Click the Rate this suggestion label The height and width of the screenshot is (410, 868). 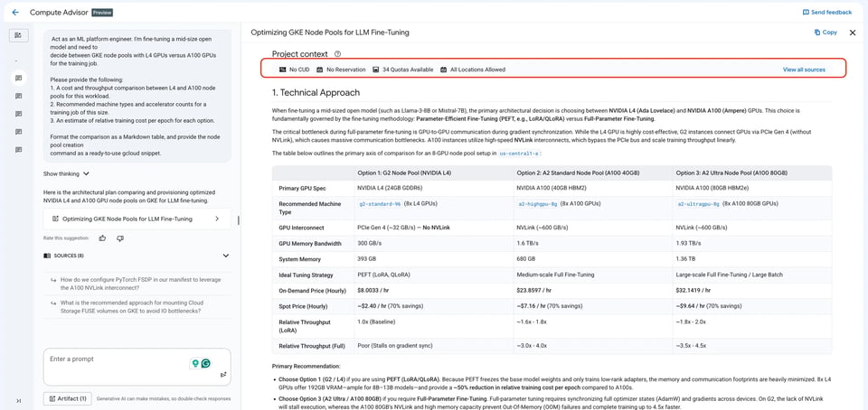click(66, 238)
